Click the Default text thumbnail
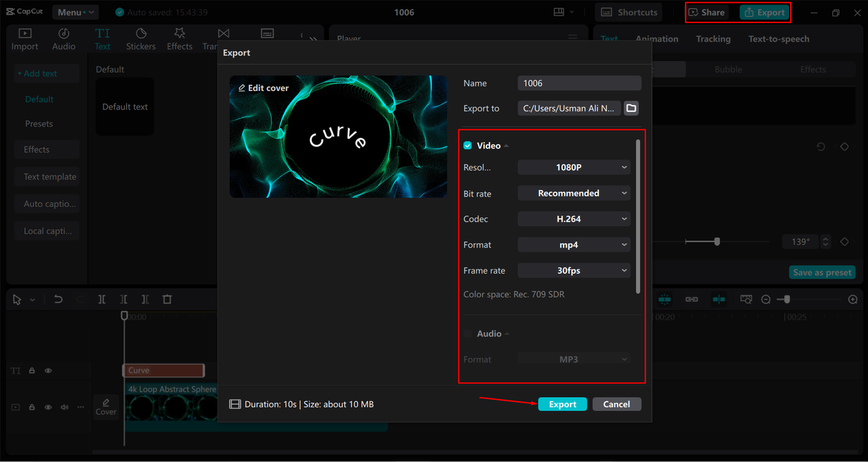Screen dimensions: 868x462 125,107
